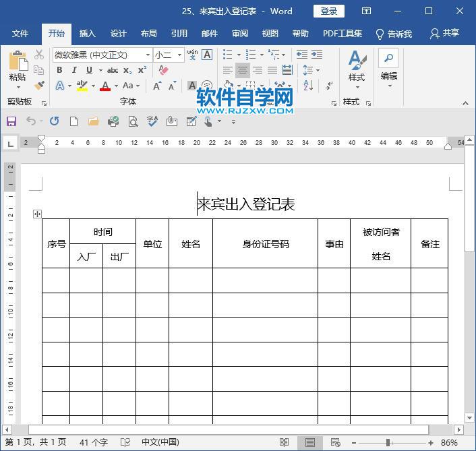Toggle Italic formatting
Viewport: 476px width, 451px height.
pos(74,70)
